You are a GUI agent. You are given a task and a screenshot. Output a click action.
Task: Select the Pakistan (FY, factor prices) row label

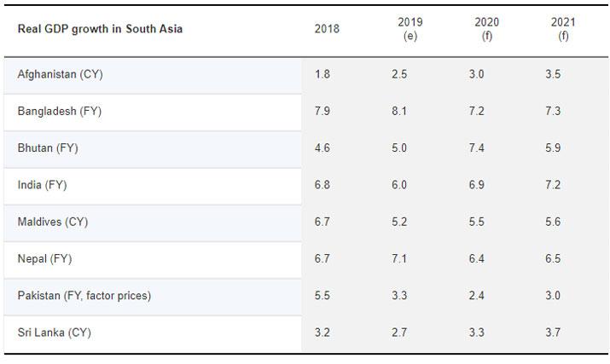pyautogui.click(x=84, y=295)
